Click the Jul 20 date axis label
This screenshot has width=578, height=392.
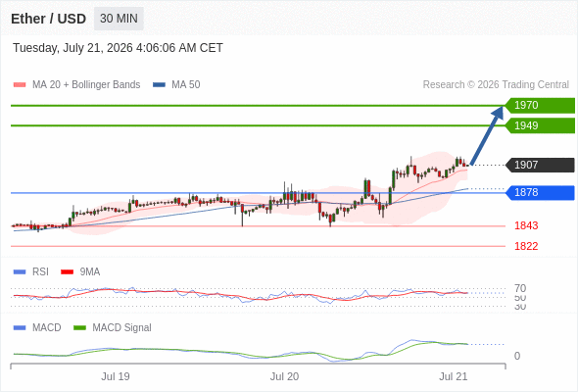click(284, 376)
